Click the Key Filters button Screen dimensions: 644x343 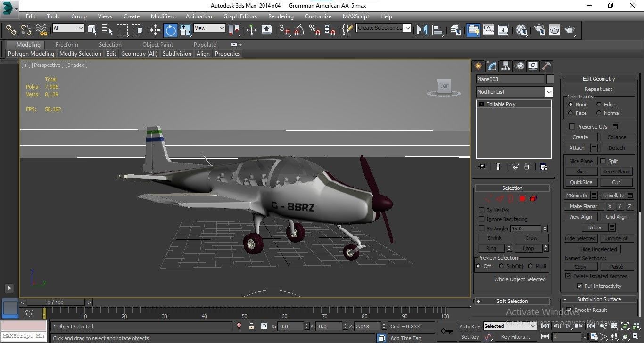point(516,337)
